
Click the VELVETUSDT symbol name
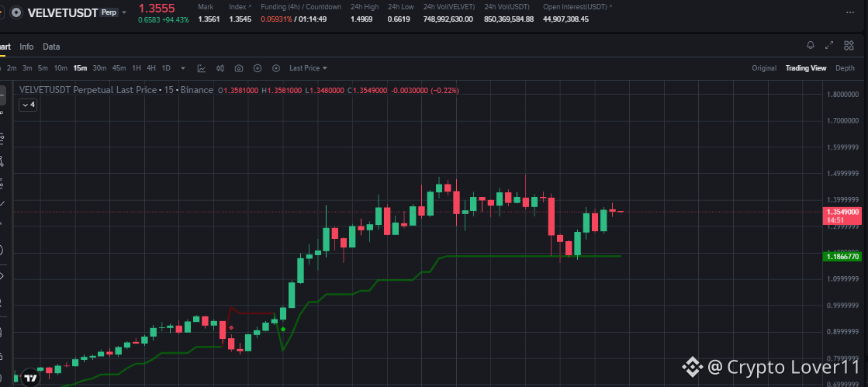[63, 12]
